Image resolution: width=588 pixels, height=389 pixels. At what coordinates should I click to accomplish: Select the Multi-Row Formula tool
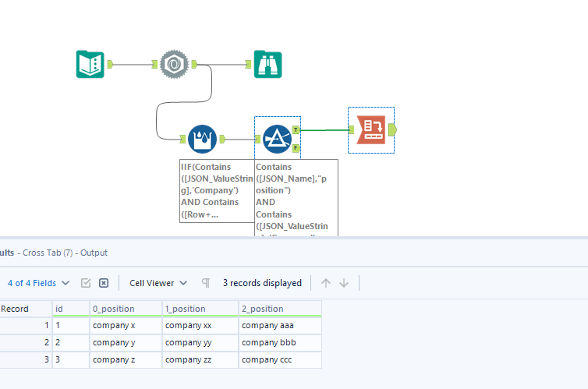202,139
